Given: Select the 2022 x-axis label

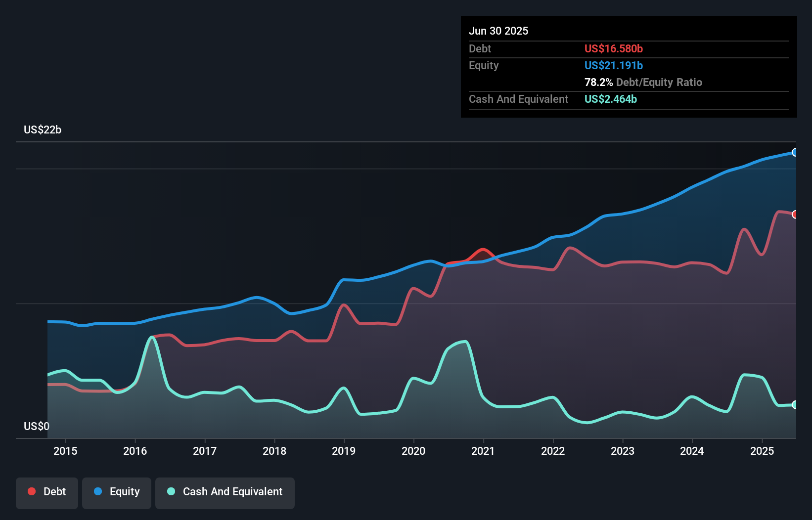Looking at the screenshot, I should pos(553,451).
